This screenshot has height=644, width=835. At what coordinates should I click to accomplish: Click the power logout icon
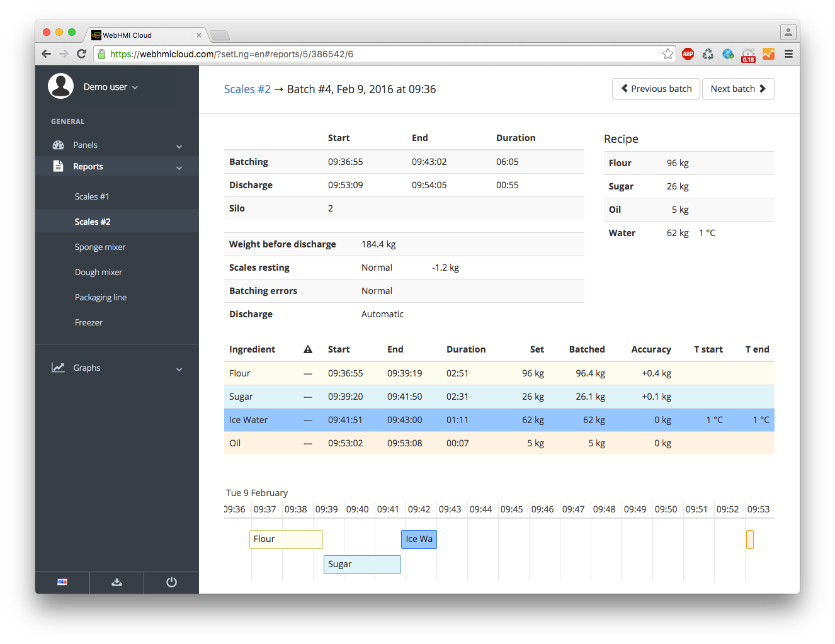tap(171, 582)
